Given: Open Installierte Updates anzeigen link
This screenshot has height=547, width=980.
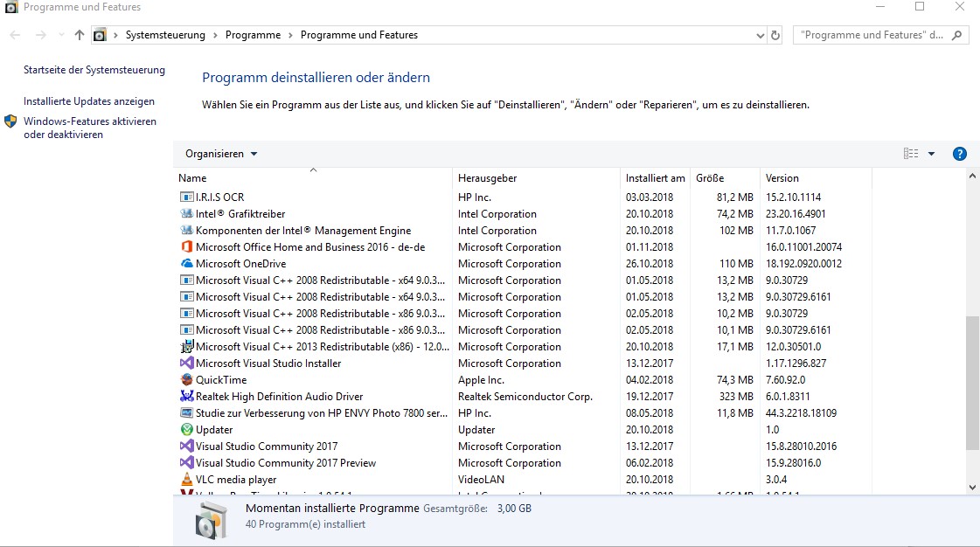Looking at the screenshot, I should coord(89,101).
